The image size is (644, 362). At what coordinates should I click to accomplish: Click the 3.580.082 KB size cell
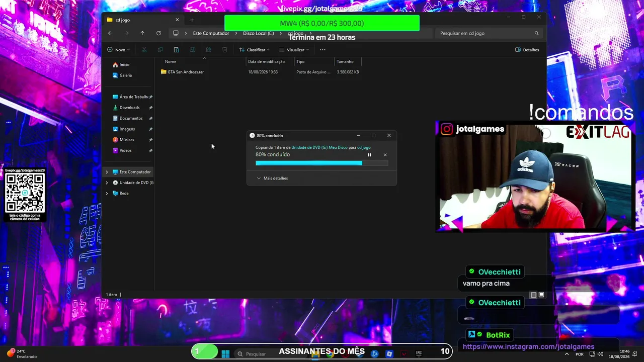tap(348, 72)
